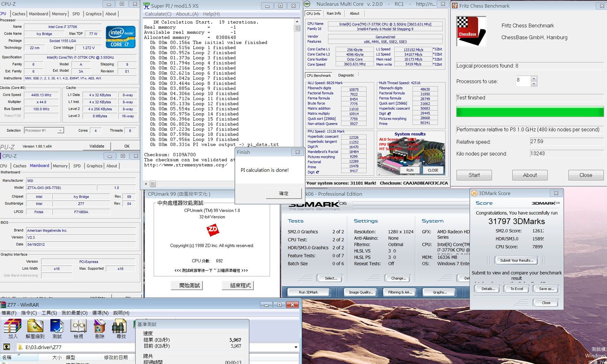Click Checksum 0109A700 text in Super PI
The height and width of the screenshot is (364, 607).
pyautogui.click(x=170, y=155)
